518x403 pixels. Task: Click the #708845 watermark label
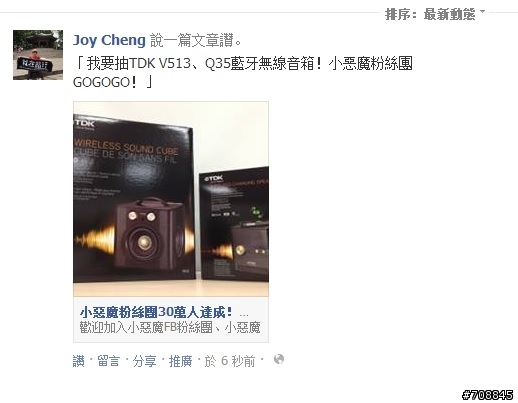pos(487,395)
